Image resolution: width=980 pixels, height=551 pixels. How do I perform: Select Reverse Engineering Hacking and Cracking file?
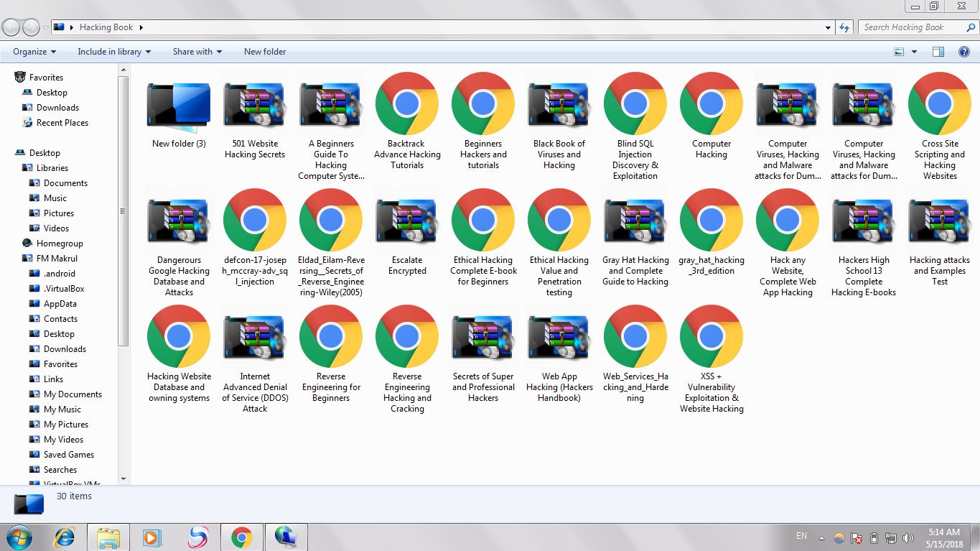[407, 359]
